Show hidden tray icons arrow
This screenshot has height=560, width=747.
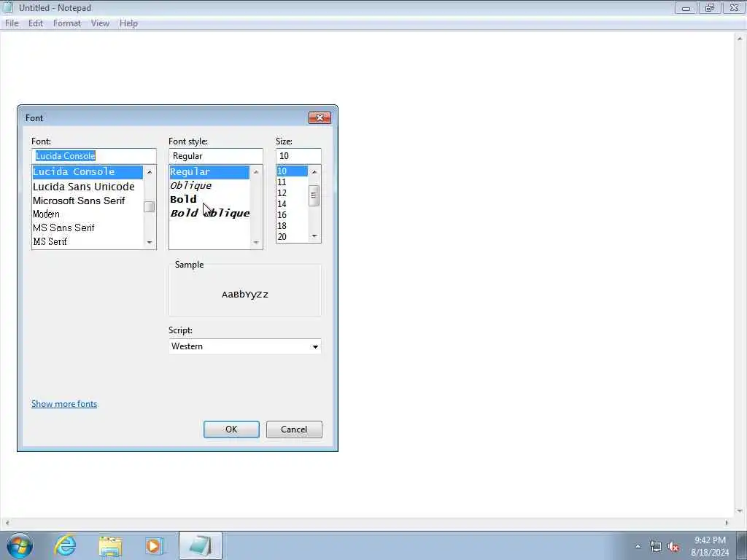[638, 546]
